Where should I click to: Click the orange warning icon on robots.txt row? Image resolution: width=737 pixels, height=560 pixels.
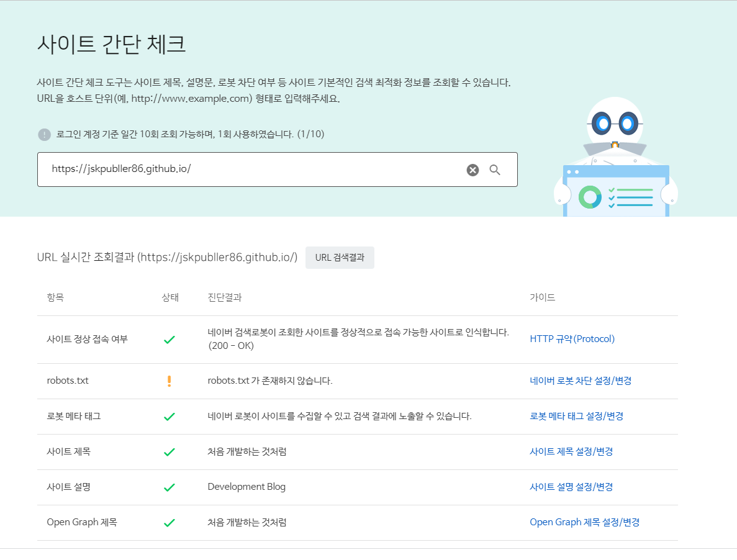click(x=169, y=381)
